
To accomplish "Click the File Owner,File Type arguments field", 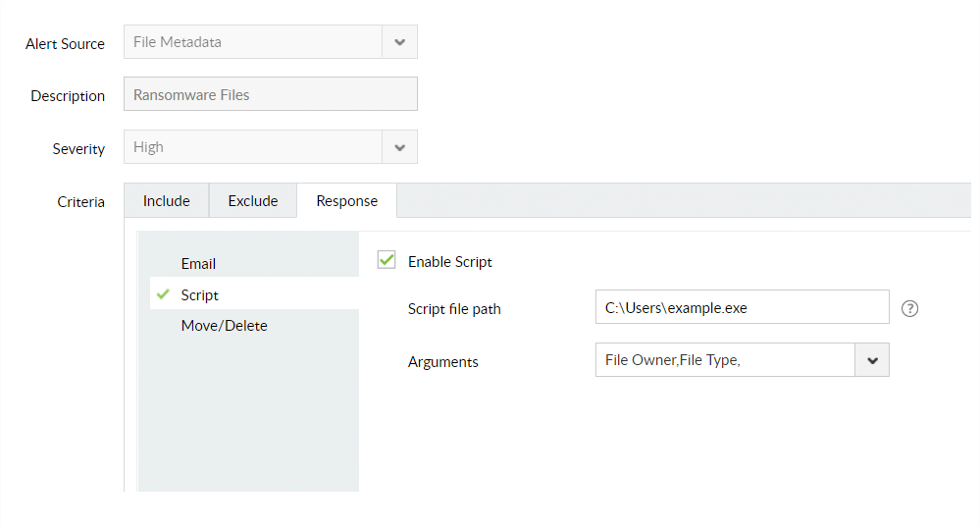I will pyautogui.click(x=724, y=360).
